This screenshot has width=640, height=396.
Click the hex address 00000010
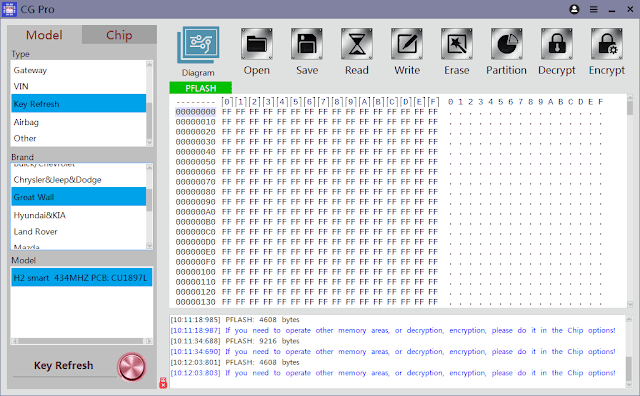click(196, 122)
